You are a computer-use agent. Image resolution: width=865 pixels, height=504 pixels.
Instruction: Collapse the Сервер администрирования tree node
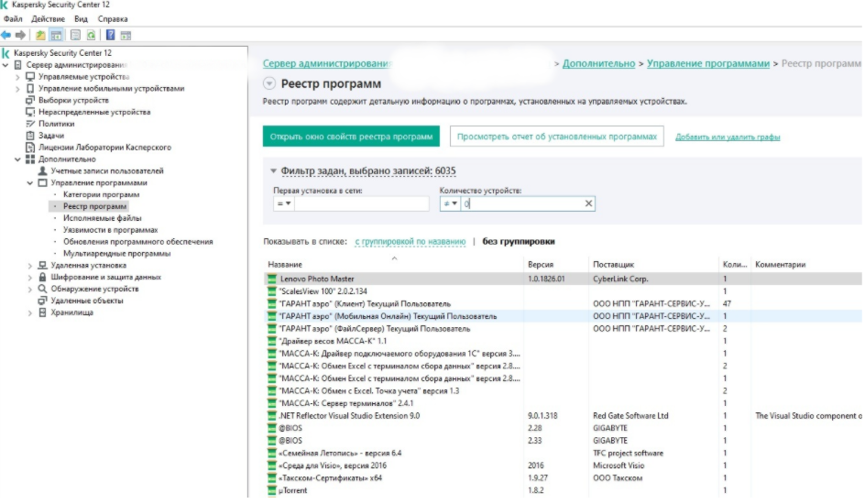5,65
